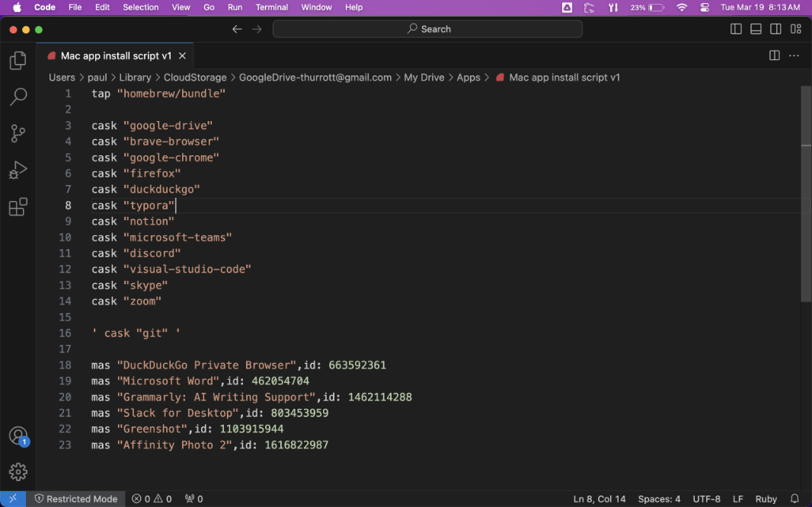This screenshot has width=812, height=507.
Task: Toggle the primary side bar layout button
Action: point(736,29)
